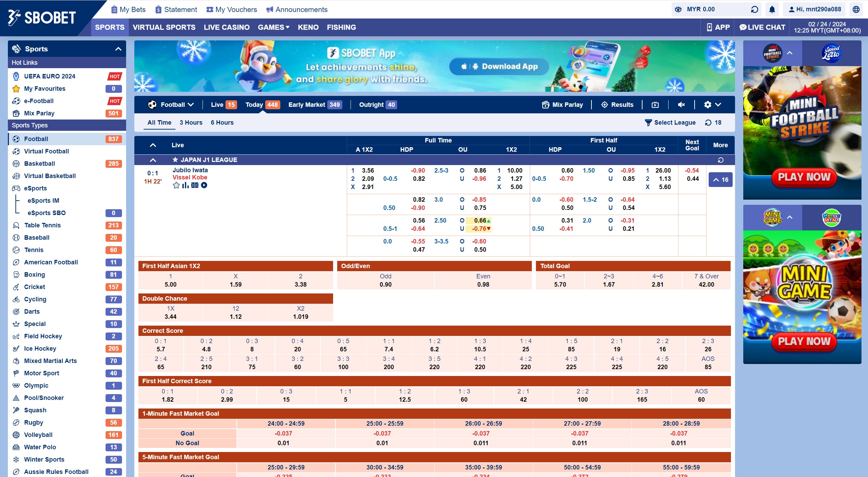Viewport: 868px width, 477px height.
Task: Open language globe icon
Action: [856, 10]
